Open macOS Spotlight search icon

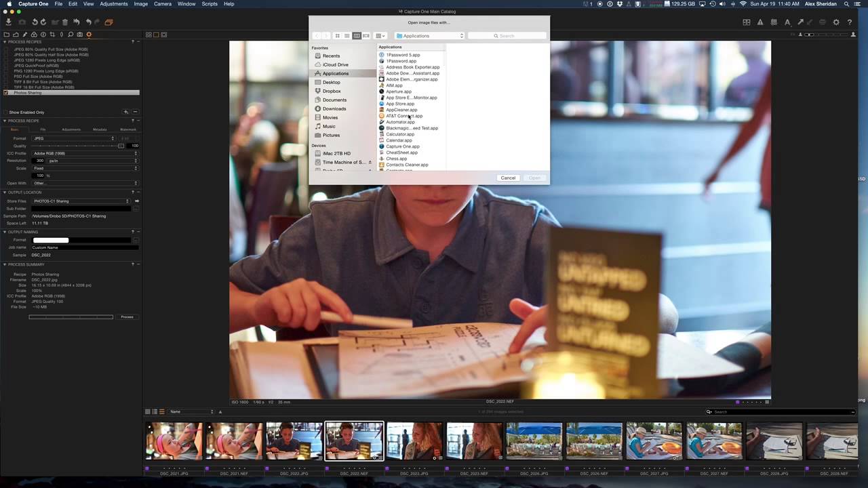(846, 4)
